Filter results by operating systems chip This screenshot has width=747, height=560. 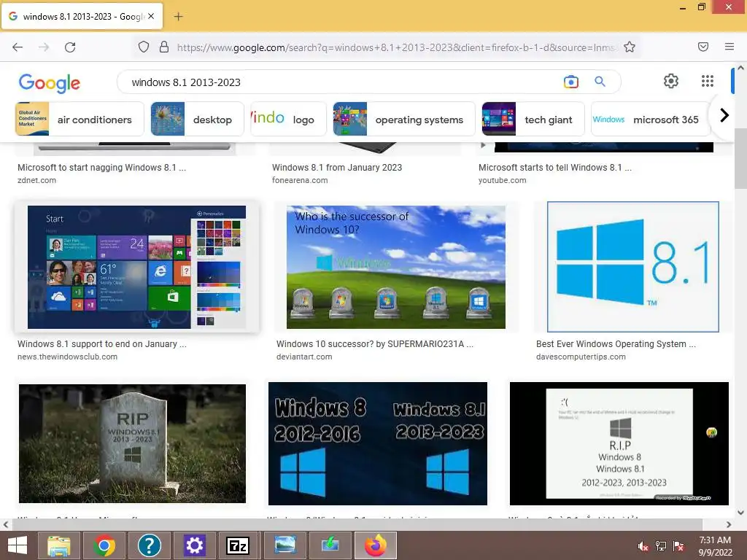[x=404, y=119]
